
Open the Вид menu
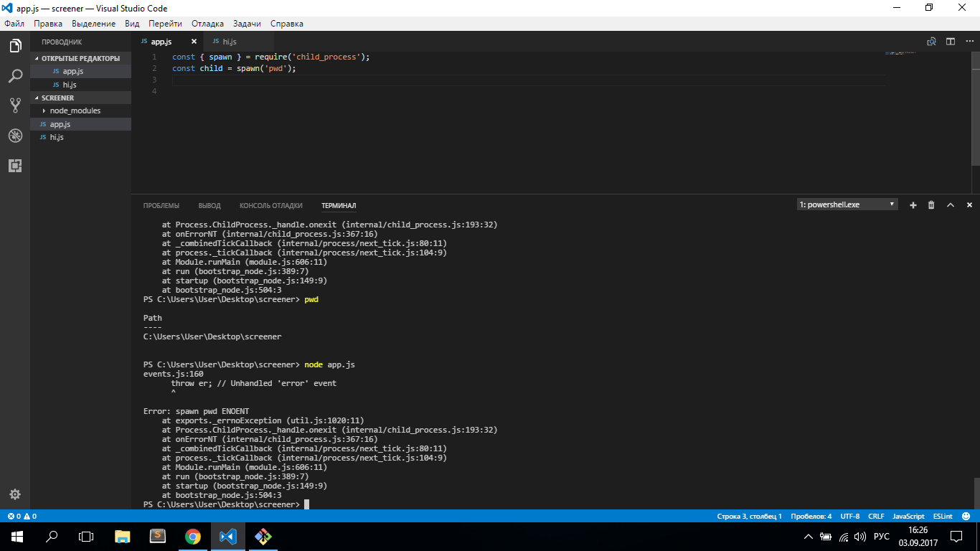(x=132, y=24)
